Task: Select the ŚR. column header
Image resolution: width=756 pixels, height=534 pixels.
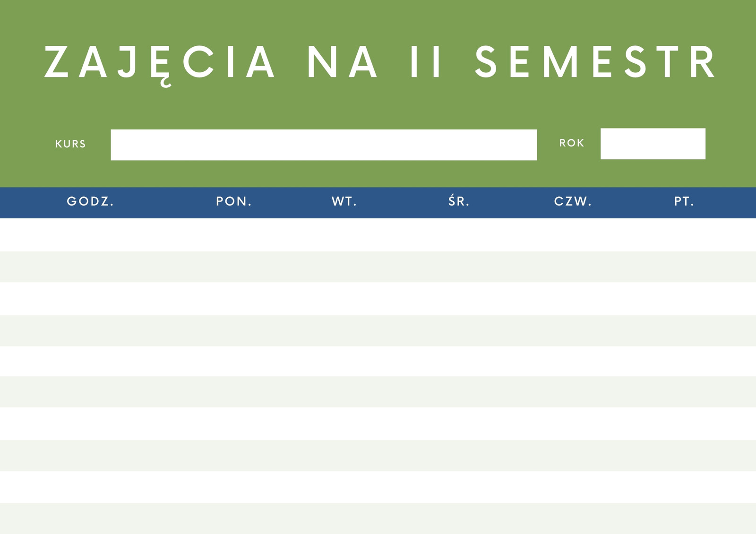Action: coord(459,201)
